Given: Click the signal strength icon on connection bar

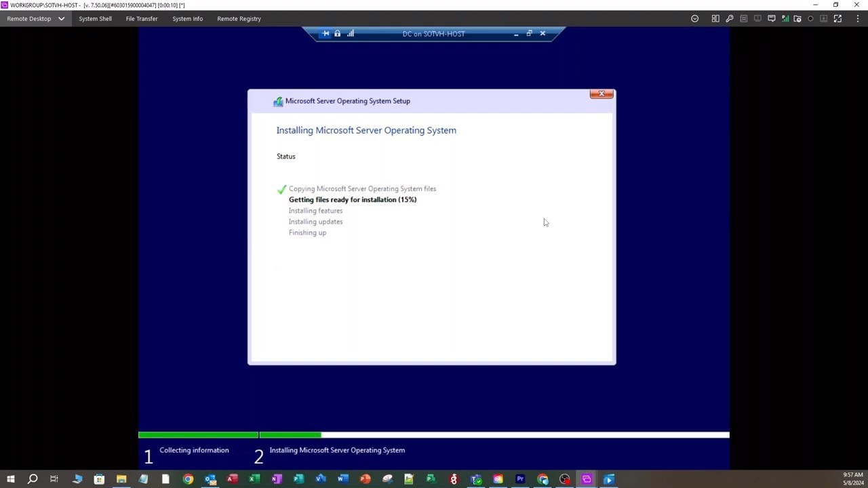Looking at the screenshot, I should [351, 33].
